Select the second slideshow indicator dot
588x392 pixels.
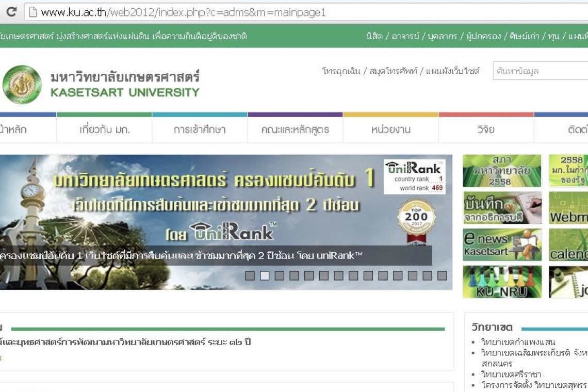click(265, 275)
